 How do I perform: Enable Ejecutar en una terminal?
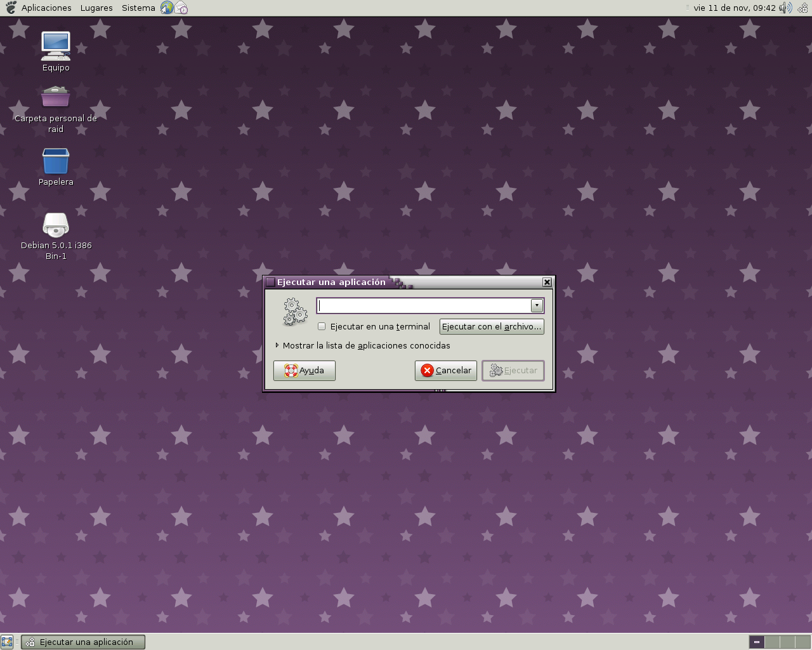coord(322,326)
